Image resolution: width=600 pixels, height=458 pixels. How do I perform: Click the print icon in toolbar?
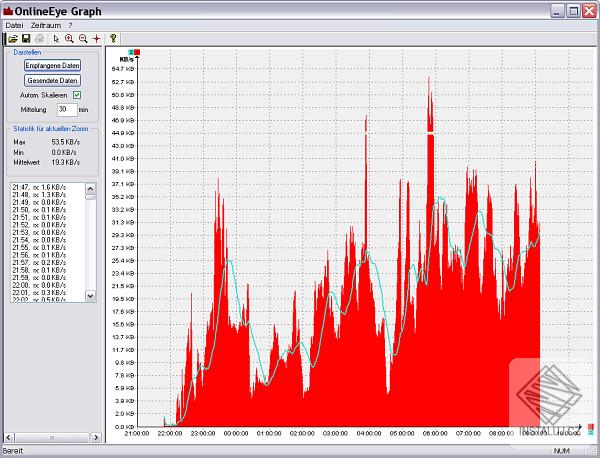pos(39,38)
